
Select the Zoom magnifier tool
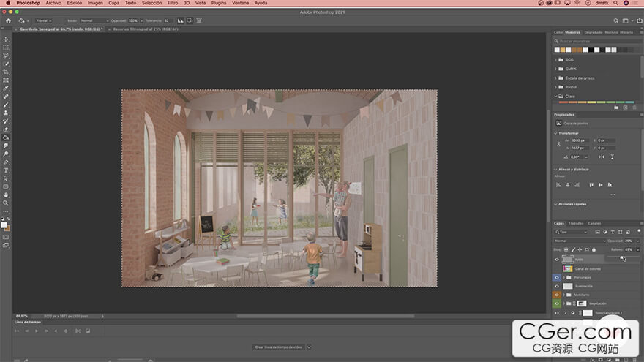click(6, 203)
